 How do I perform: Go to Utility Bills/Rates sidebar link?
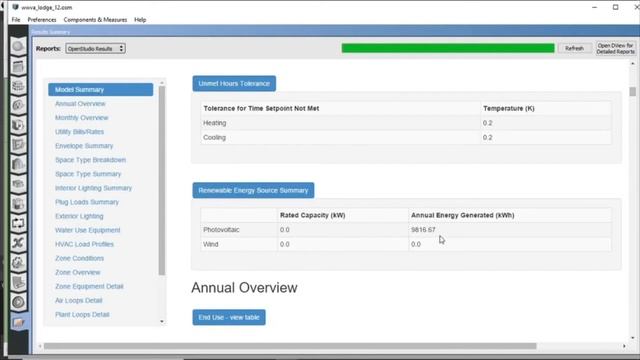(80, 132)
